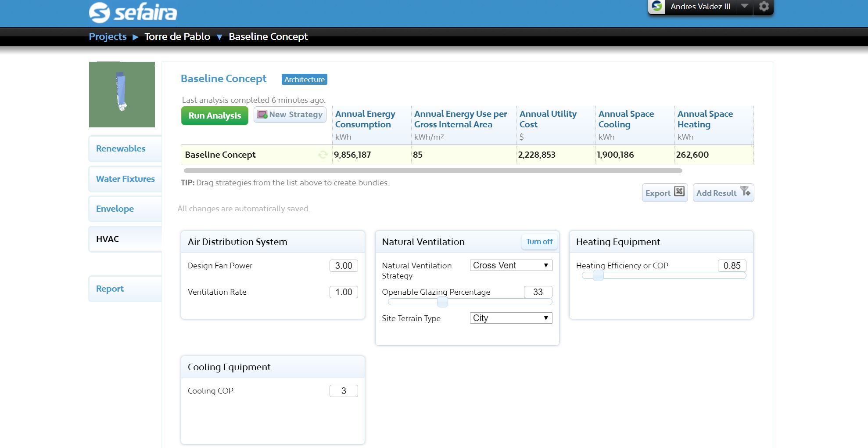
Task: Click the Heating Efficiency or COP slider handle
Action: click(x=598, y=275)
